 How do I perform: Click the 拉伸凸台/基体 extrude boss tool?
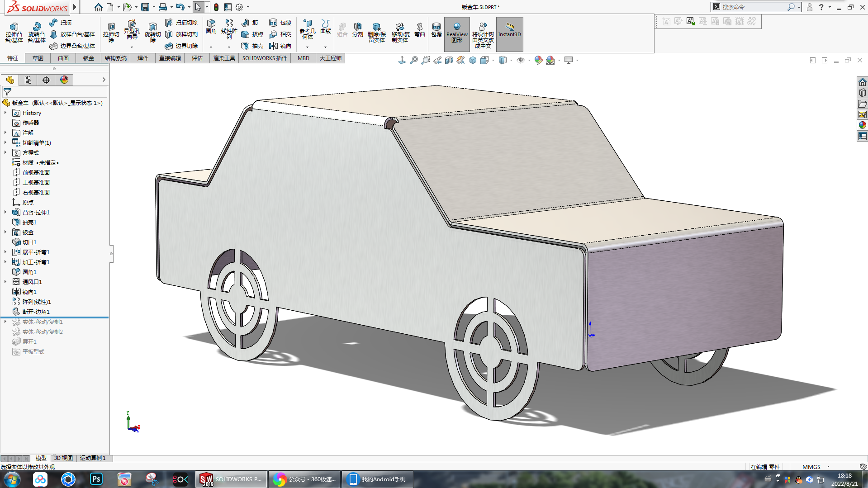(x=14, y=33)
